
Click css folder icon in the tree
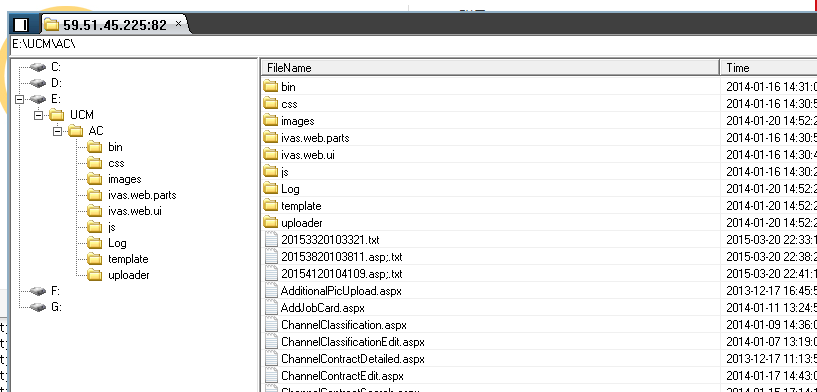94,163
